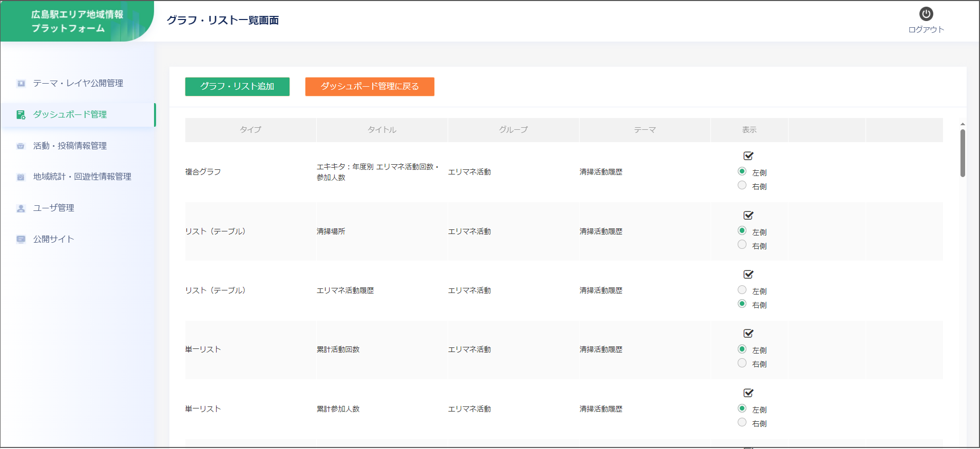Image resolution: width=980 pixels, height=449 pixels.
Task: Open 活動・投稿情報管理 menu
Action: (x=78, y=146)
